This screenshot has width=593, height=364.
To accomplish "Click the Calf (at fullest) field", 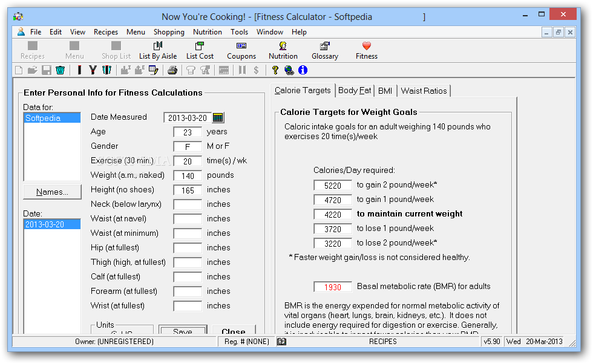I will point(188,277).
